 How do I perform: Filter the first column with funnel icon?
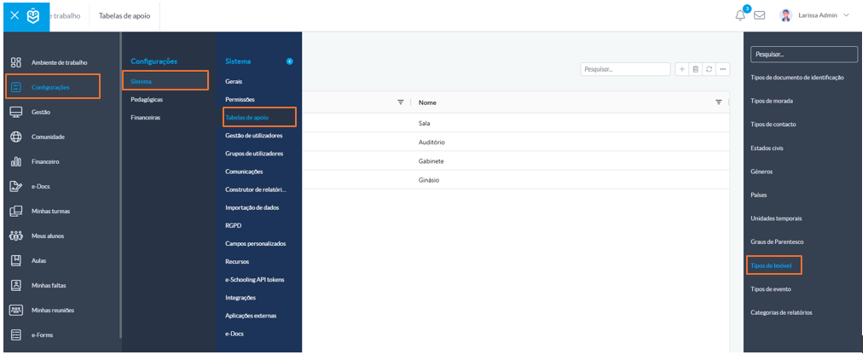point(401,102)
